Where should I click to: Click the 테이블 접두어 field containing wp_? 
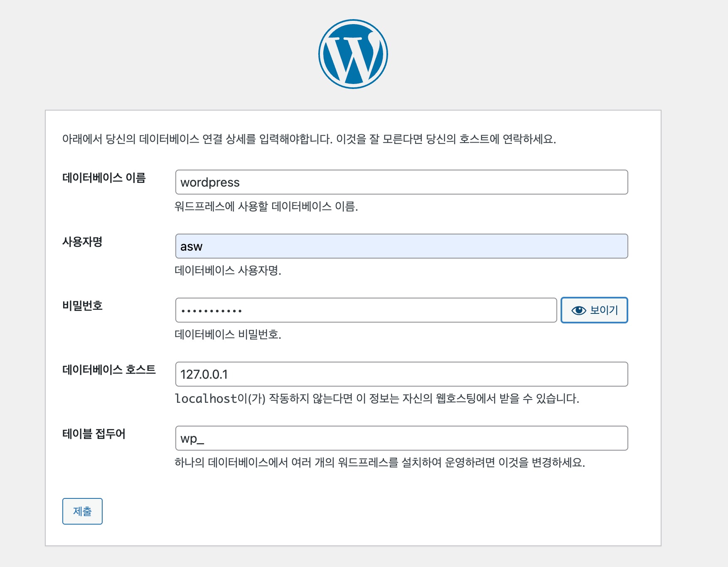point(401,438)
